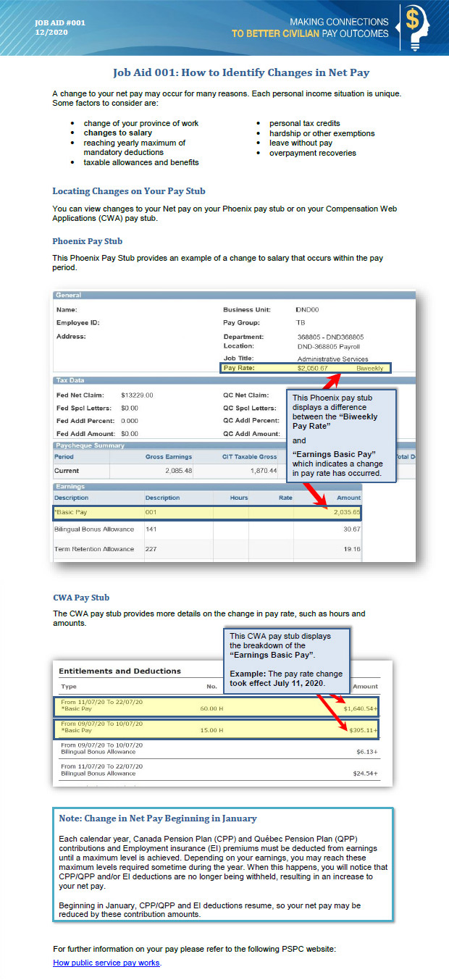Click the Locating Changes on Your Pay Stub heading

[128, 191]
